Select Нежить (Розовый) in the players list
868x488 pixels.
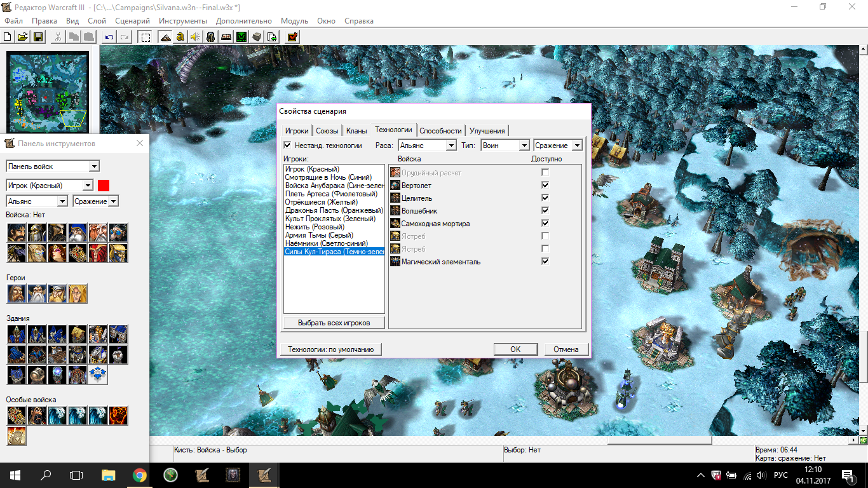click(x=334, y=227)
